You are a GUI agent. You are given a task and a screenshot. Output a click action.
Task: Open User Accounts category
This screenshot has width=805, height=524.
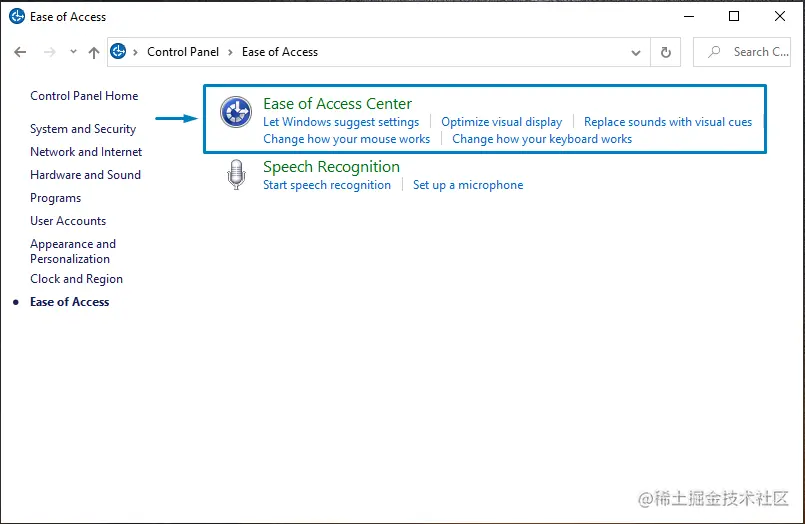pyautogui.click(x=68, y=221)
